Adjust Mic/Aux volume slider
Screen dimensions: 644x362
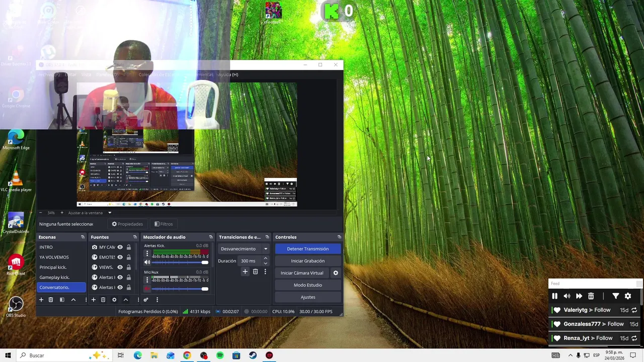tap(180, 289)
